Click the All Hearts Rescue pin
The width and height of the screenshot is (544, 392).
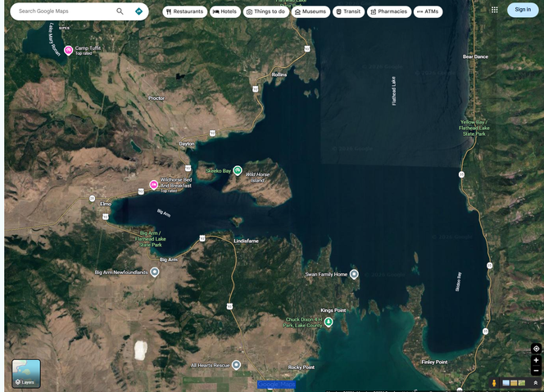[x=236, y=365]
